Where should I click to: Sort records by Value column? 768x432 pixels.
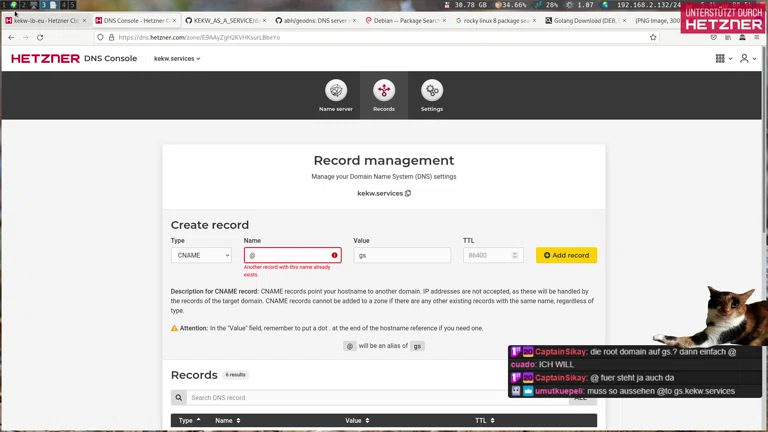(x=357, y=420)
